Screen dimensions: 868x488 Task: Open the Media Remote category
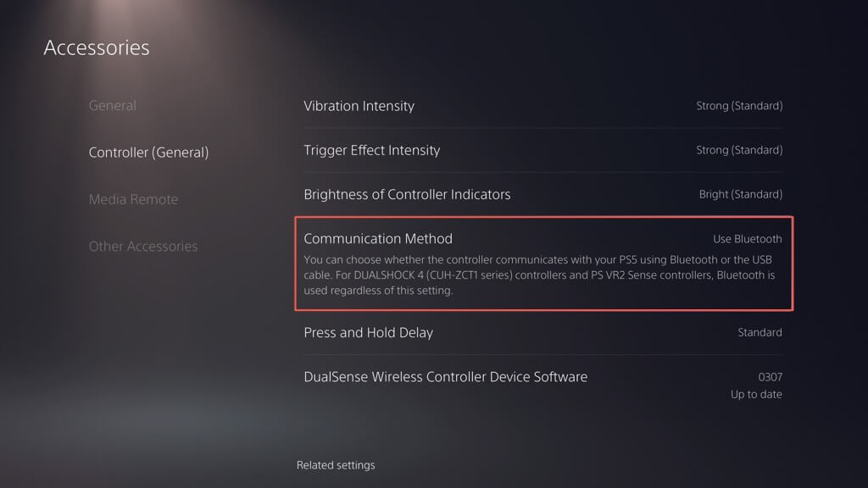pyautogui.click(x=133, y=199)
